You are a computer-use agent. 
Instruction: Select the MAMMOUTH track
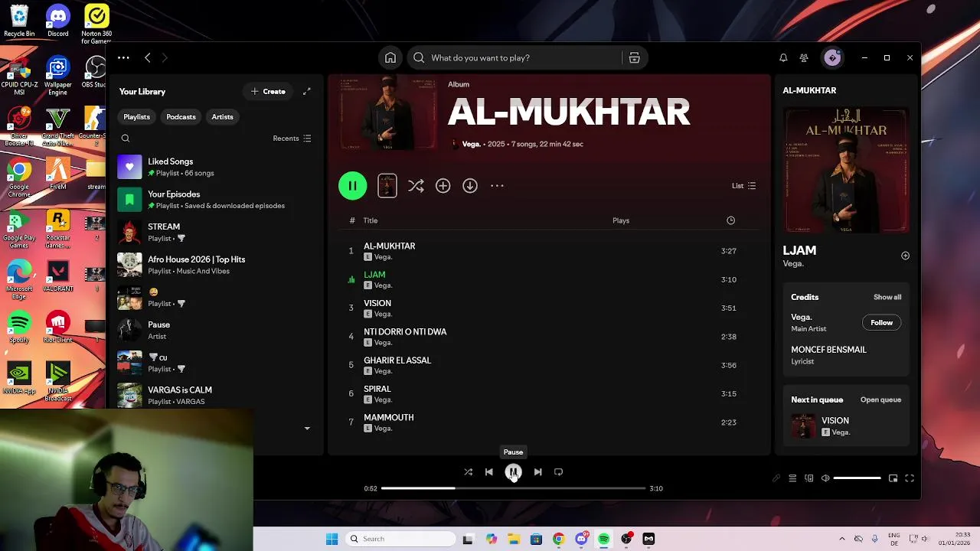click(549, 422)
